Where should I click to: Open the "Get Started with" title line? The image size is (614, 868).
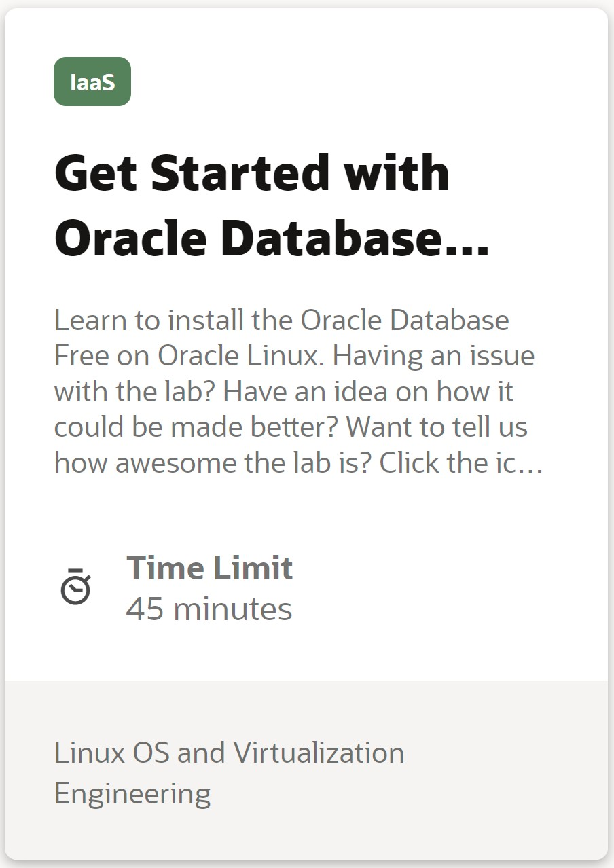pos(251,173)
